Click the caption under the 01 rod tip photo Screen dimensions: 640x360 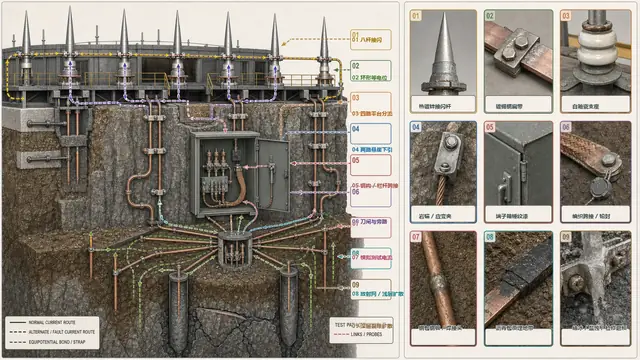tap(443, 104)
